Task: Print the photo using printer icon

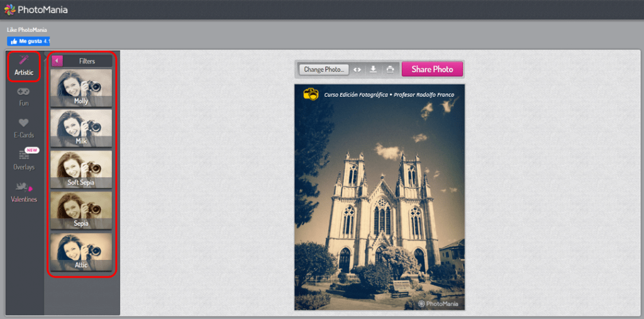Action: (390, 69)
